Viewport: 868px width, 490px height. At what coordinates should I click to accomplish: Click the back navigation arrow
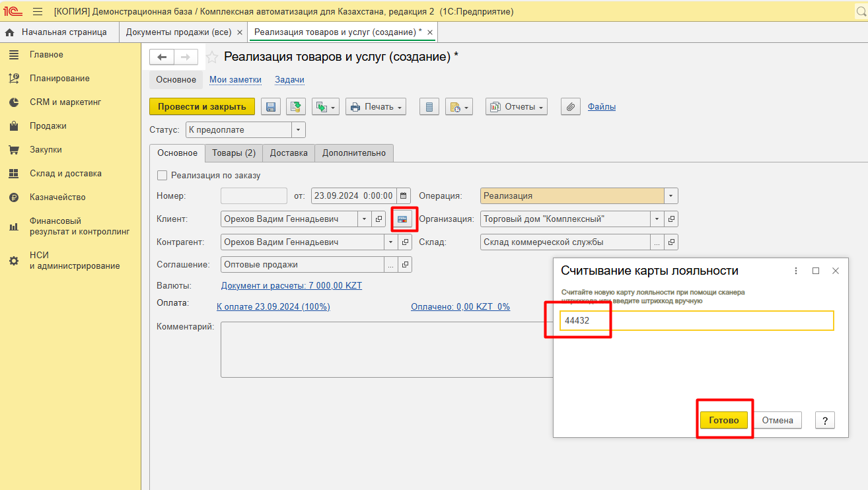[x=162, y=57]
